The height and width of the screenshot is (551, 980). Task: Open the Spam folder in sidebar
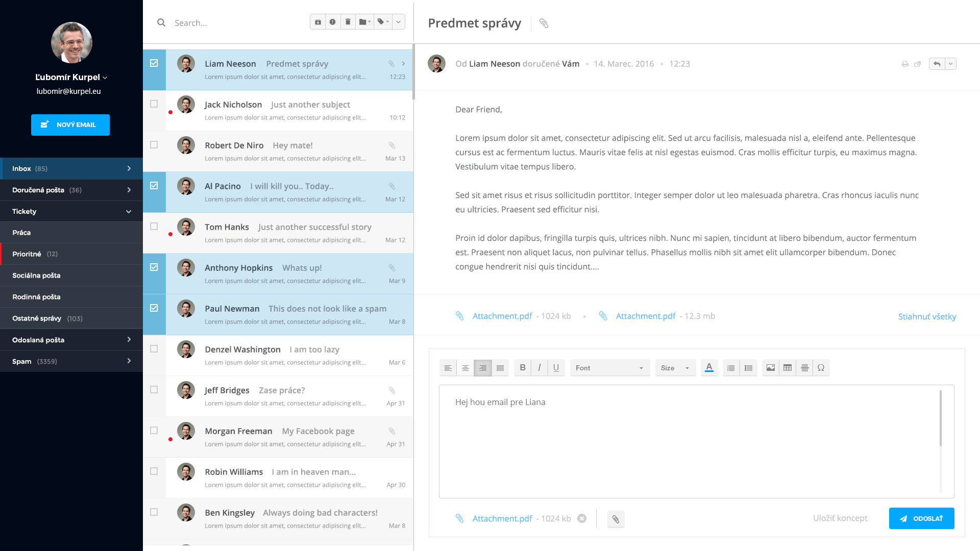coord(71,361)
